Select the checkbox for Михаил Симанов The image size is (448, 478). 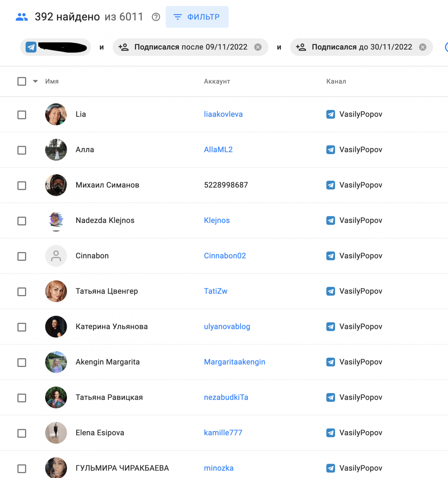coord(22,186)
